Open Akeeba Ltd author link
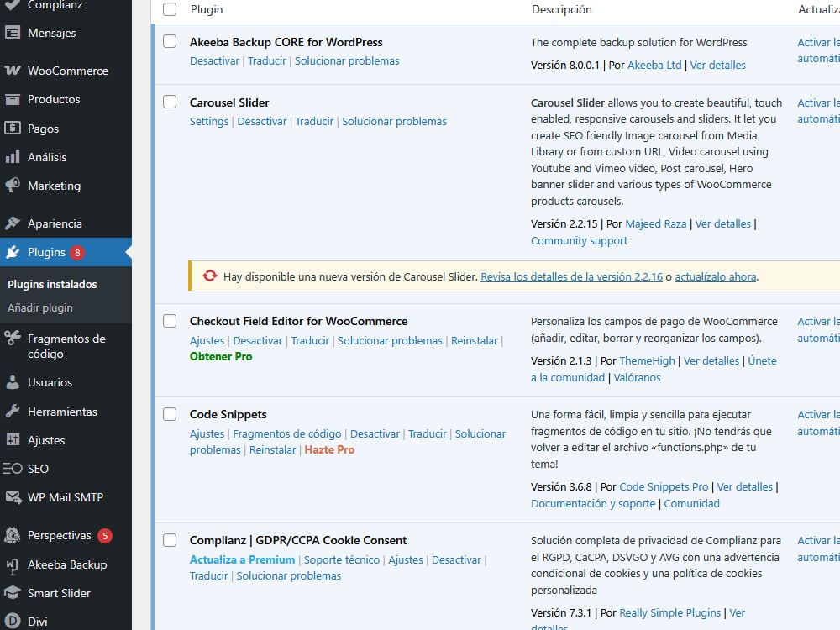 (654, 66)
